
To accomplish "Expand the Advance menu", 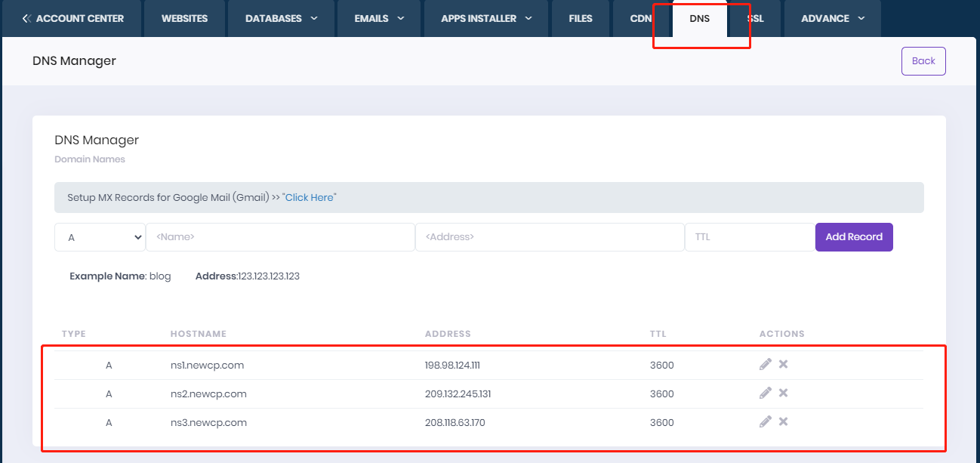I will [831, 18].
